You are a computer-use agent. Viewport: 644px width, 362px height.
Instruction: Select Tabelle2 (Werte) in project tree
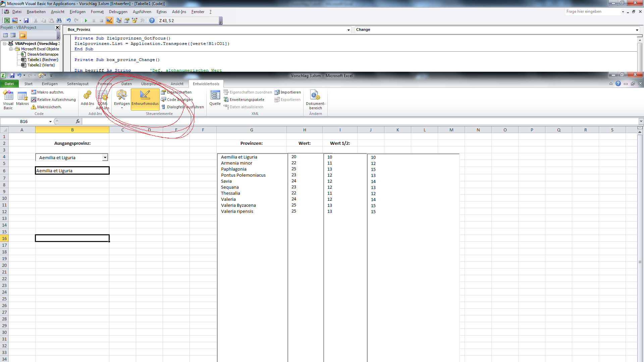41,65
